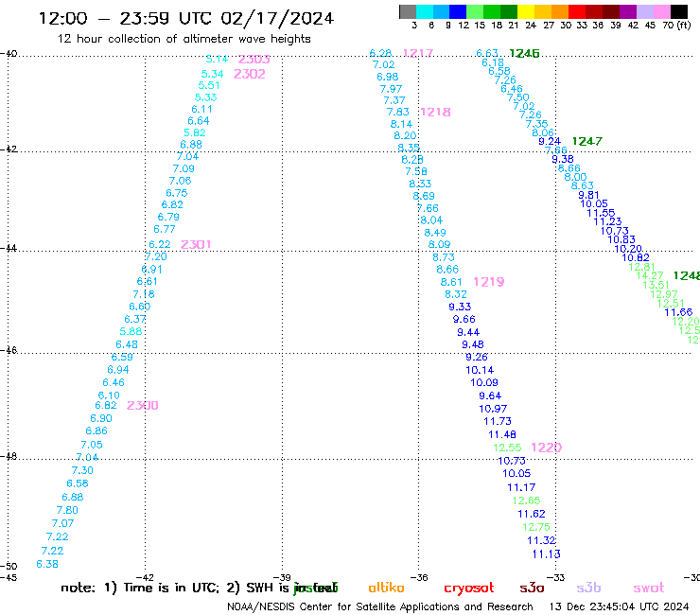Select the timestamp '13 Dec 23:45:04 UTC 2024'
The image size is (700, 615).
click(619, 606)
